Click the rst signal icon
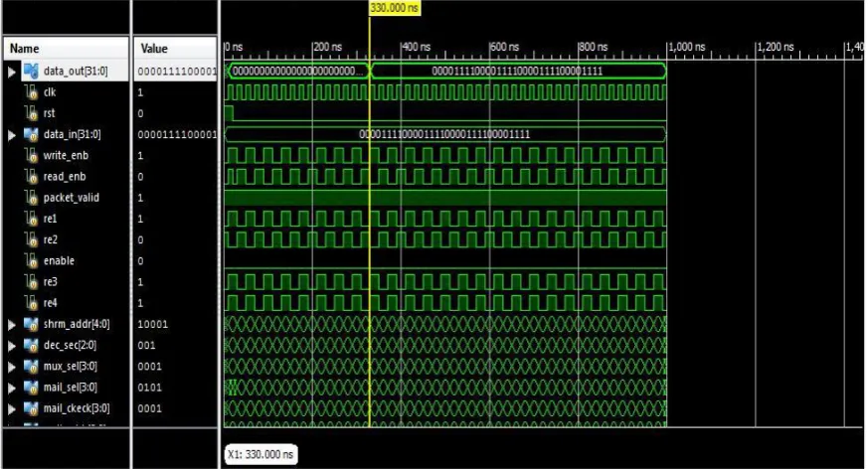The width and height of the screenshot is (868, 469). pos(31,113)
